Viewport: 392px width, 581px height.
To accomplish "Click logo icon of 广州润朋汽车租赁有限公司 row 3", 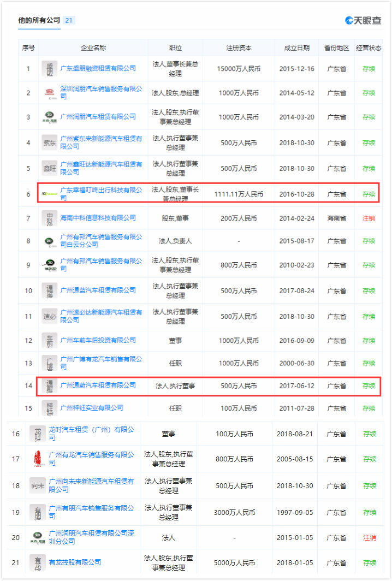I will point(49,117).
